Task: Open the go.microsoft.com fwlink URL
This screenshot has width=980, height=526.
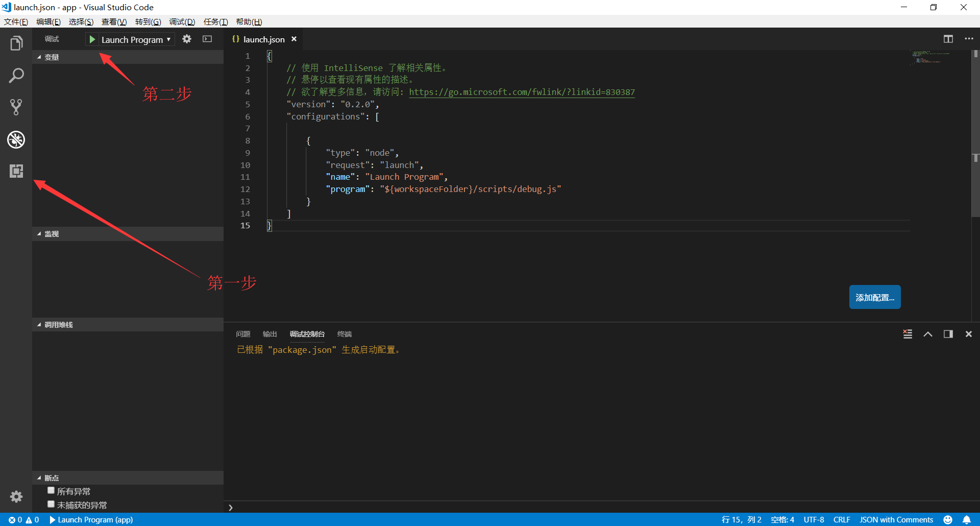Action: [522, 92]
